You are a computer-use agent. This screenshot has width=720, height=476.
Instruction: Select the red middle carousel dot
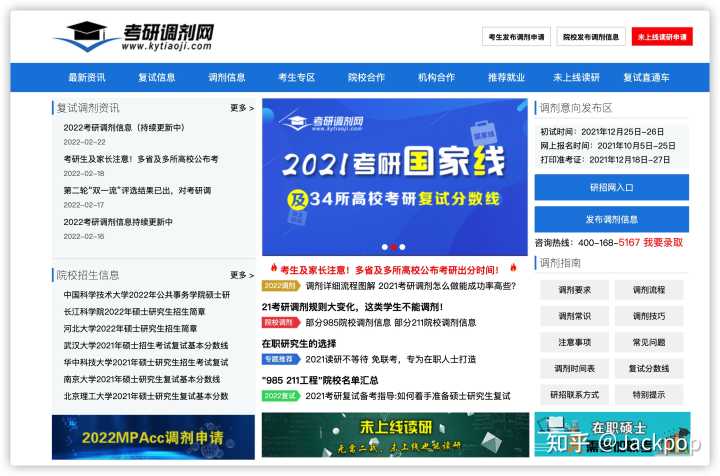click(x=394, y=247)
